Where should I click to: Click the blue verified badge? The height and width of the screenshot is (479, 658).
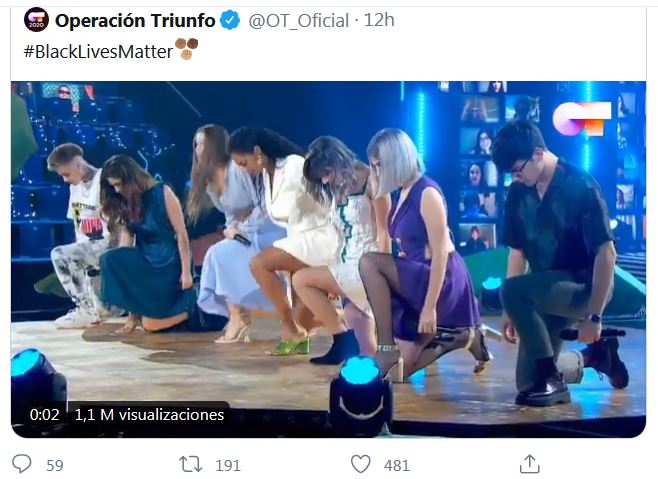(230, 20)
